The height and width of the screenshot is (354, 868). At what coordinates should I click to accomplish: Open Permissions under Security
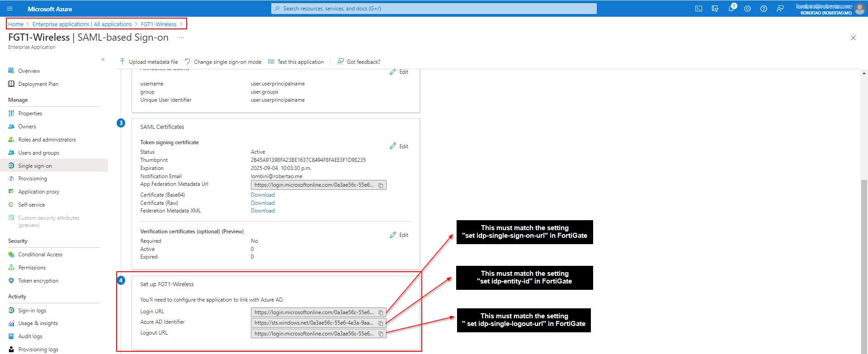(32, 268)
